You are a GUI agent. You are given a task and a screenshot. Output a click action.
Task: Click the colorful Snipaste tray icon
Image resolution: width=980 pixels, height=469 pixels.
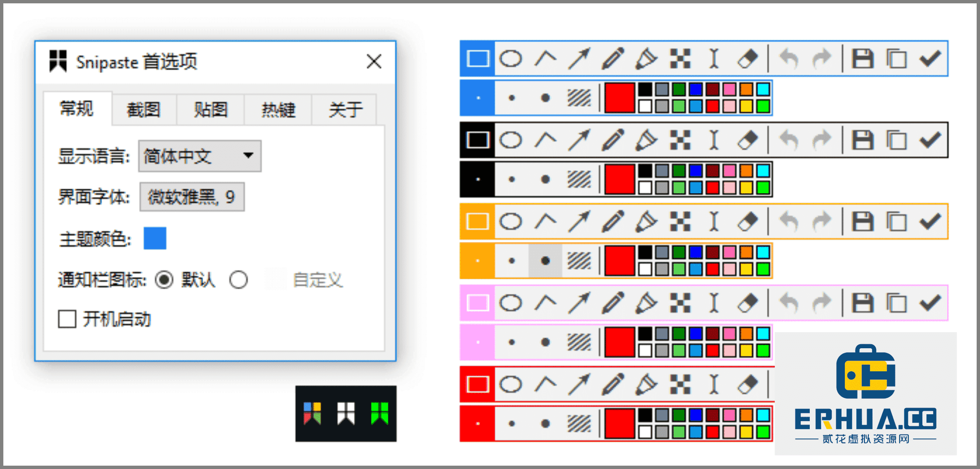pos(312,413)
